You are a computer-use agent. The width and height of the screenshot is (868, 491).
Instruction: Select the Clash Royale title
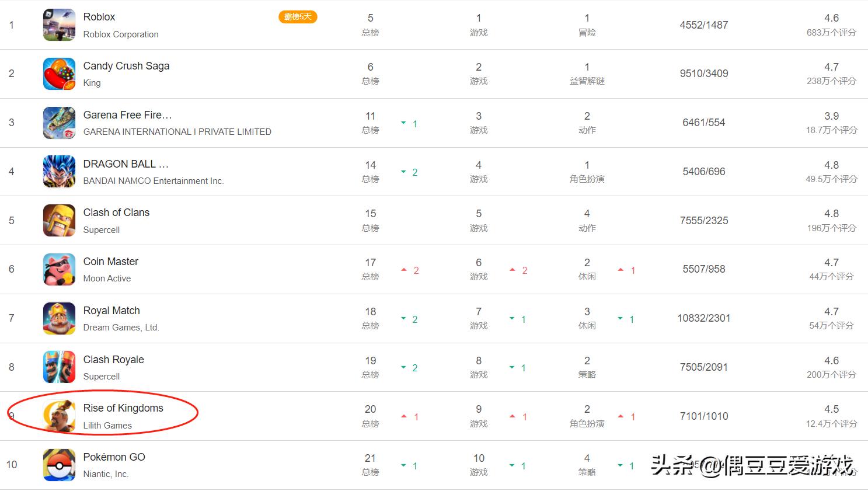[114, 360]
